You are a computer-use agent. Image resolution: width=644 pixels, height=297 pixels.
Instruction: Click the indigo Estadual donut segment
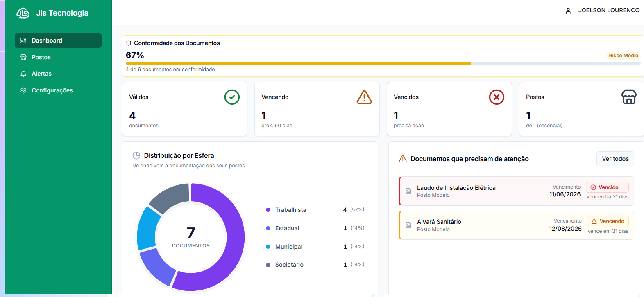(x=158, y=266)
